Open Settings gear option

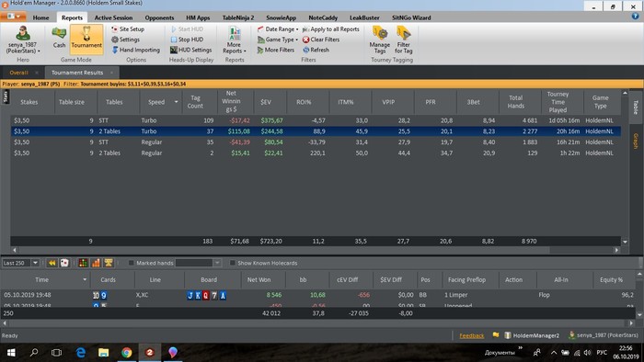pyautogui.click(x=126, y=40)
